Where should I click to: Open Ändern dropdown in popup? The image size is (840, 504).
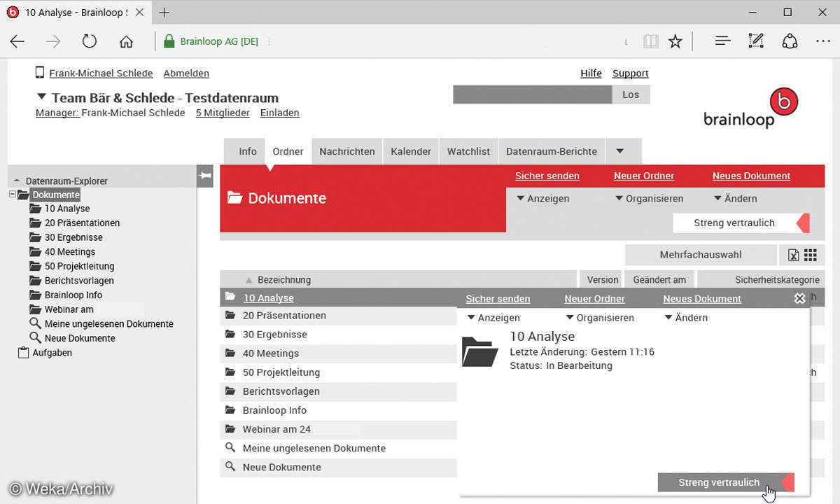686,318
